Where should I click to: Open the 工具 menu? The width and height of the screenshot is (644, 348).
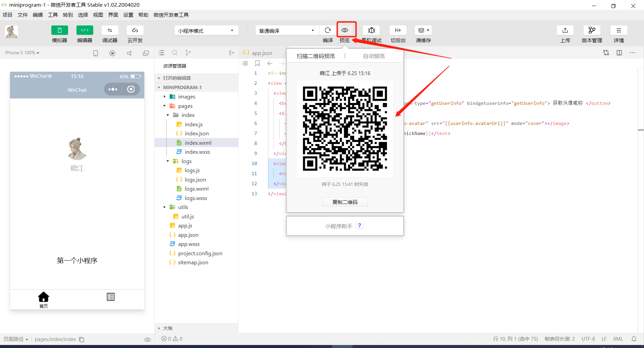point(53,15)
